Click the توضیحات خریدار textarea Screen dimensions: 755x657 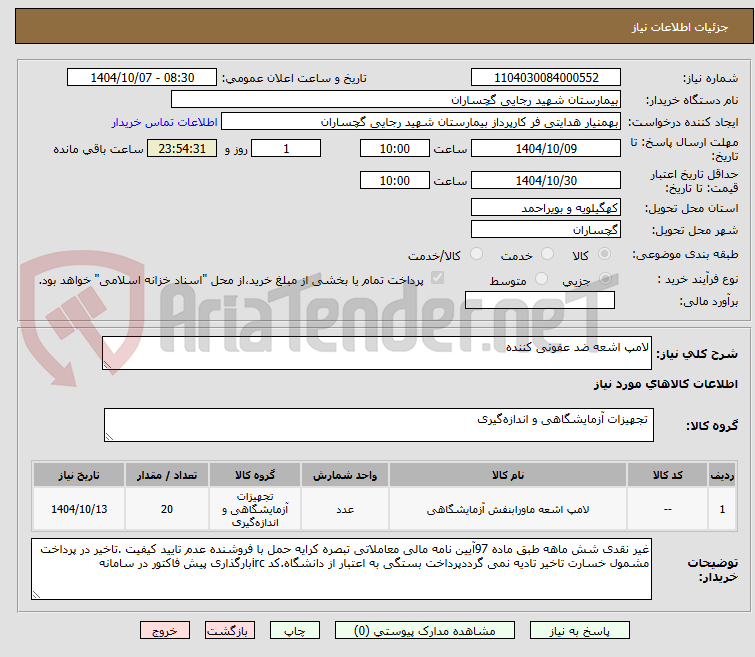[x=341, y=569]
